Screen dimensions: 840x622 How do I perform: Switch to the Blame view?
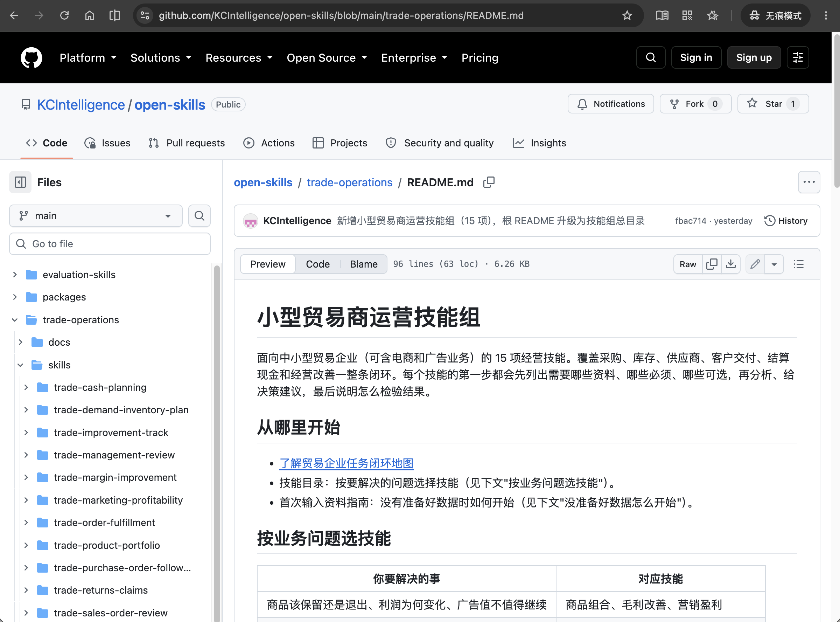coord(363,264)
